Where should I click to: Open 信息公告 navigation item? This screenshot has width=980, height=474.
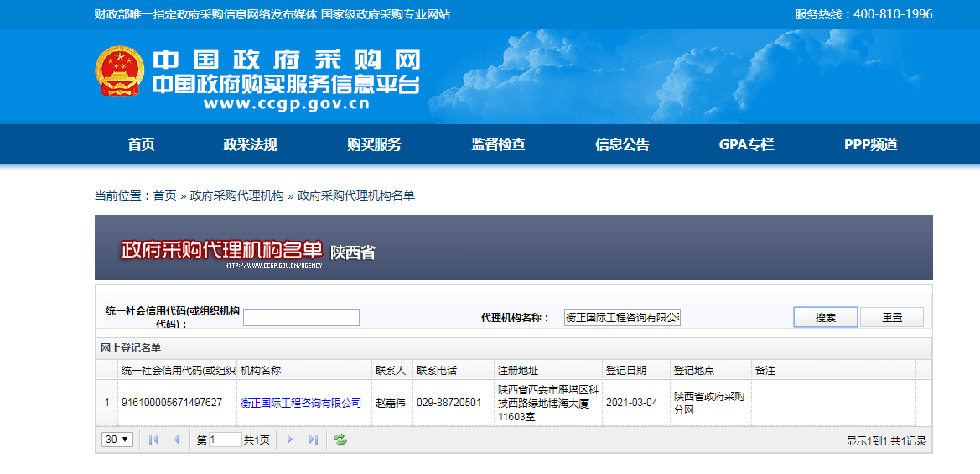click(x=622, y=144)
